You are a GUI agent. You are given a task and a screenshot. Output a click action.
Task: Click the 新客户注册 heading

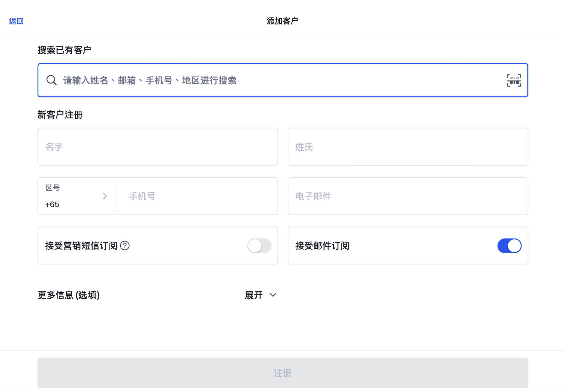pyautogui.click(x=60, y=115)
